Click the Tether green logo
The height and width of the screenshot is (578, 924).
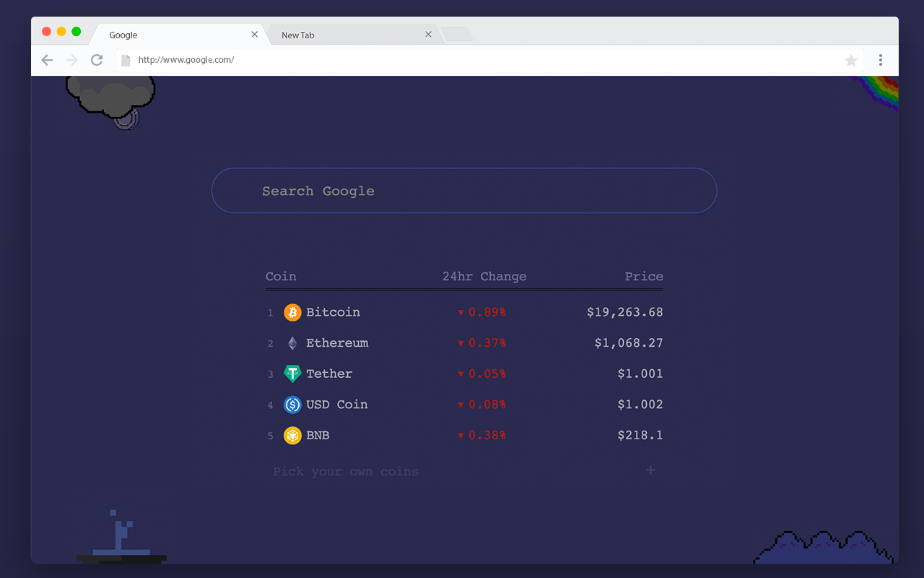click(x=292, y=374)
